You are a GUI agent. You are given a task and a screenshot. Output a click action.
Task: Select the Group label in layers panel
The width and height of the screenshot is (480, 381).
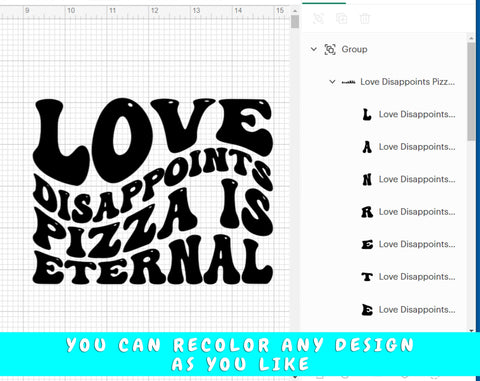(x=354, y=49)
